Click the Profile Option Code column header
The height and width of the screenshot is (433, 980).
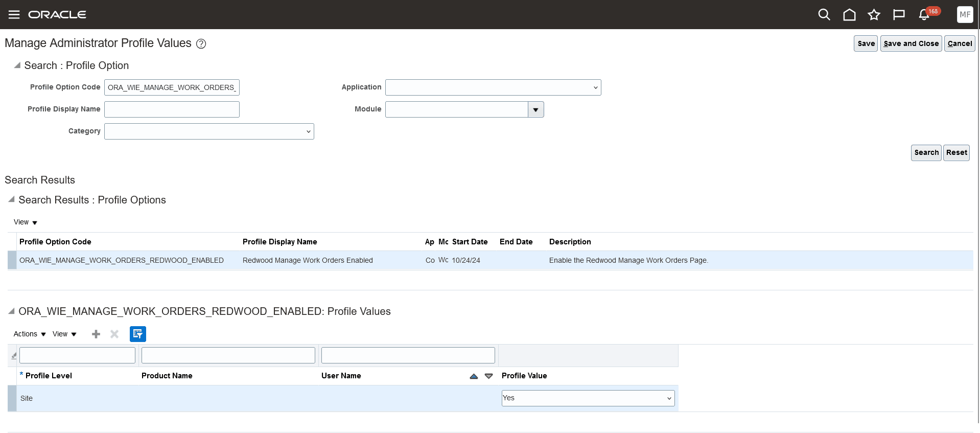click(55, 242)
